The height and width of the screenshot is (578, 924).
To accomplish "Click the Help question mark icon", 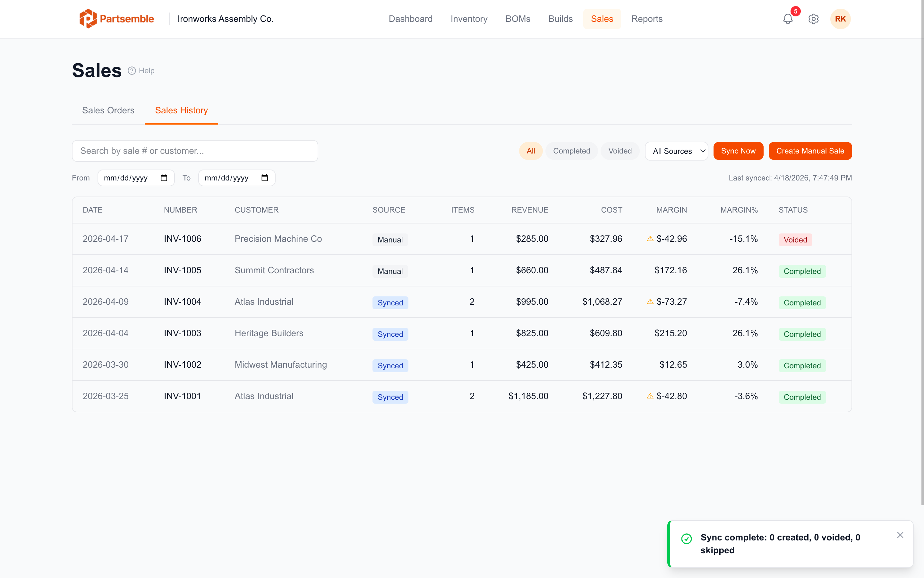I will click(132, 71).
